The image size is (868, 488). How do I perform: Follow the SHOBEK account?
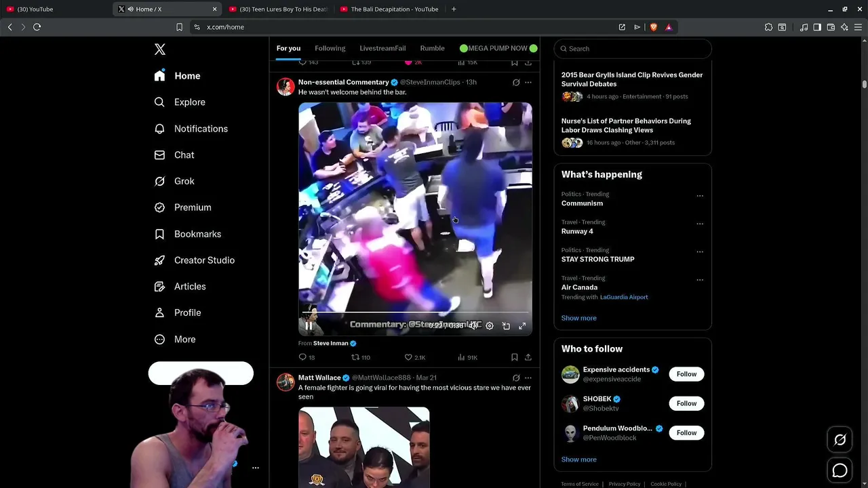coord(686,403)
